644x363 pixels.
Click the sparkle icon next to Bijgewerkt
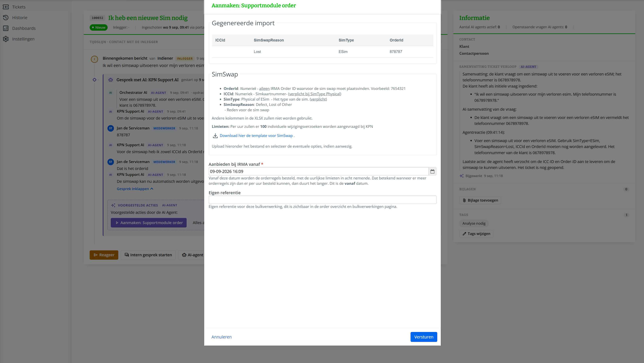(462, 176)
